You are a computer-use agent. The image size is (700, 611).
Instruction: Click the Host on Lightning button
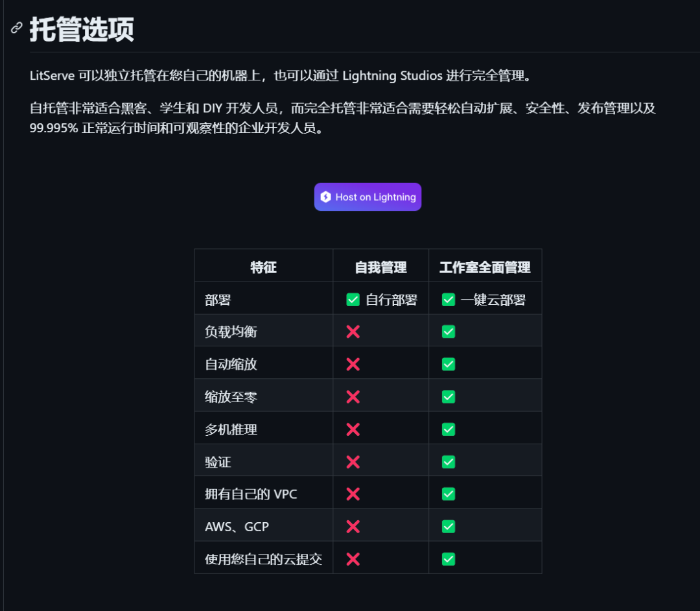click(367, 197)
